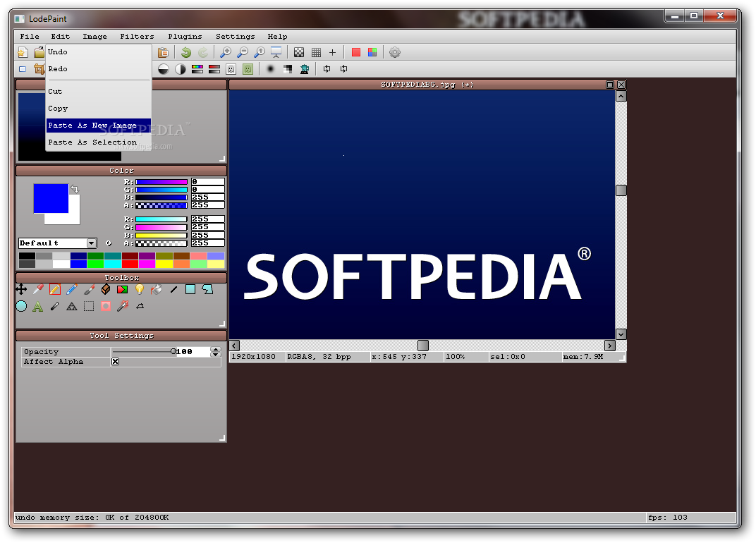Toggle the checkerboard transparency background icon

[299, 53]
